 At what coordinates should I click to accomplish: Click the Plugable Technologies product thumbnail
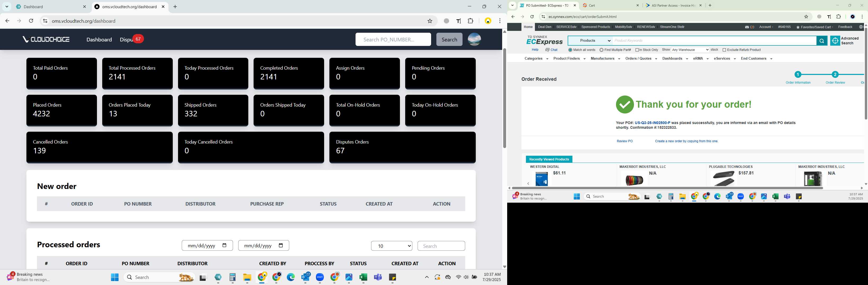pos(723,178)
